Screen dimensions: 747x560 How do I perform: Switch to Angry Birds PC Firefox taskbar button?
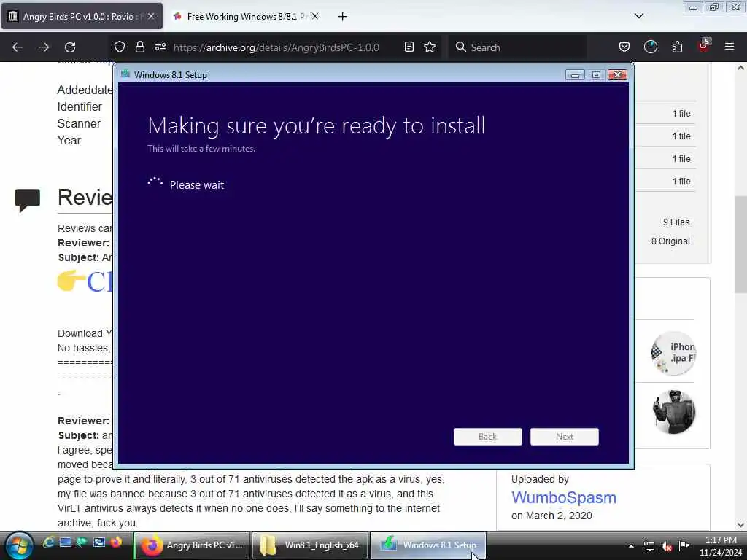pyautogui.click(x=192, y=545)
